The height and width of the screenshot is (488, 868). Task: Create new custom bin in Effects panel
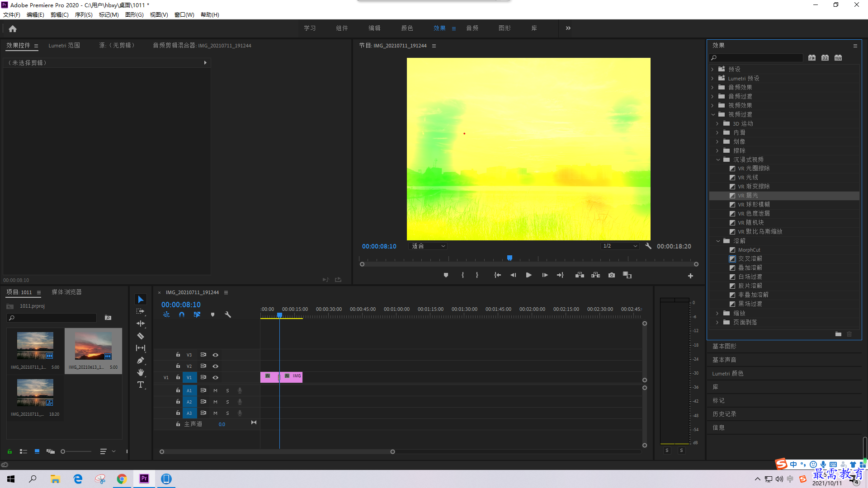838,334
